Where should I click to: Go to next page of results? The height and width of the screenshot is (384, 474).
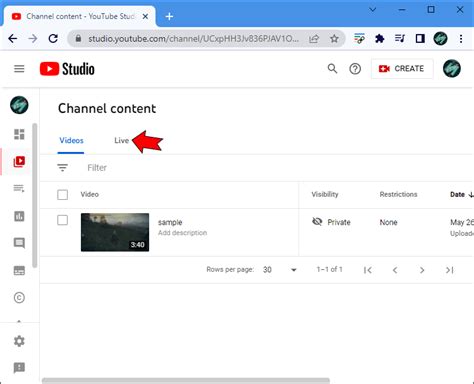pos(422,270)
